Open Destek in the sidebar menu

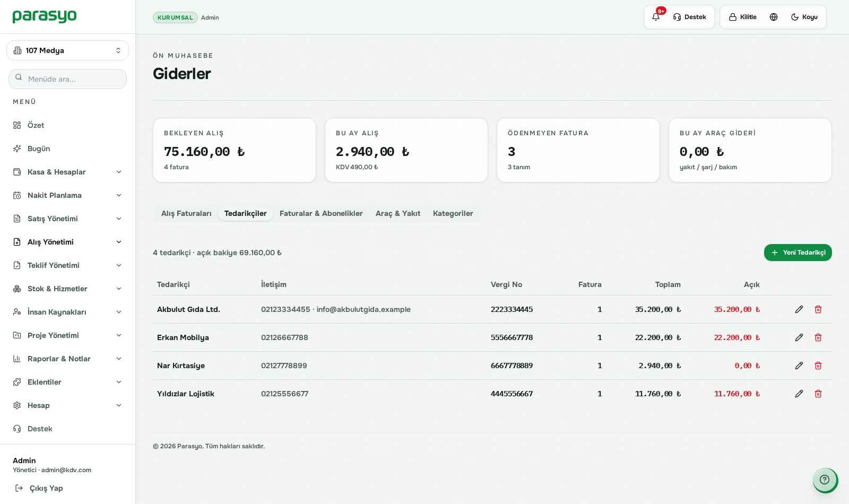click(x=67, y=429)
